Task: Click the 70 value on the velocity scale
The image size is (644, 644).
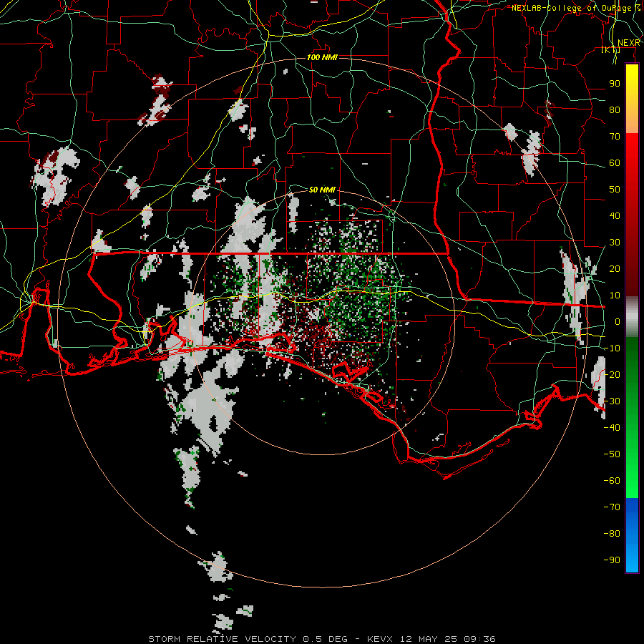Action: pyautogui.click(x=615, y=137)
